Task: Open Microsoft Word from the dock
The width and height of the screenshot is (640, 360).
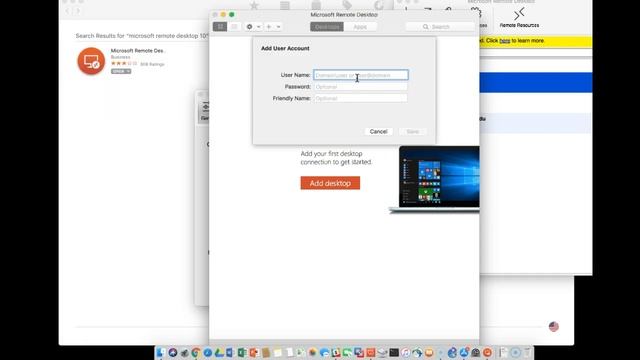Action: 230,352
